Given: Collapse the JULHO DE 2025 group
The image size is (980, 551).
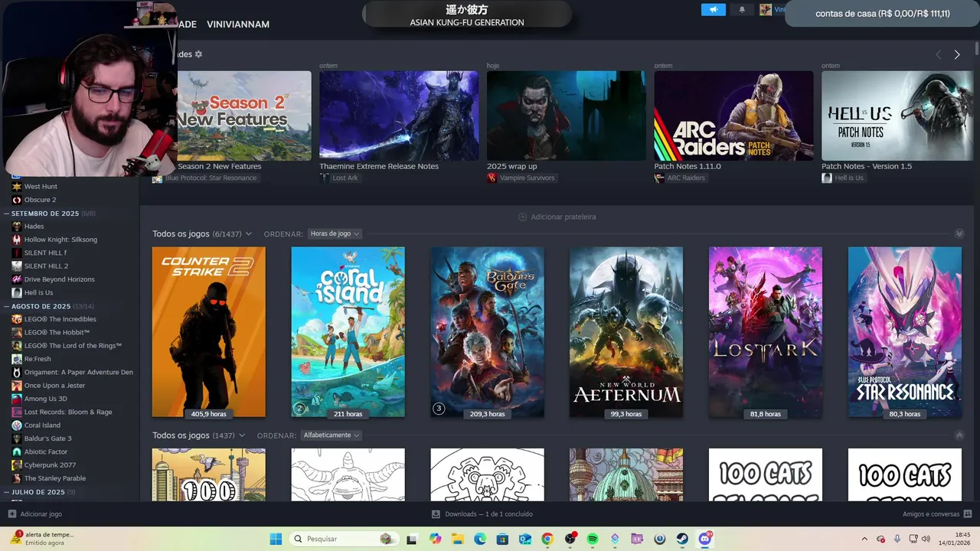Looking at the screenshot, I should pos(7,492).
